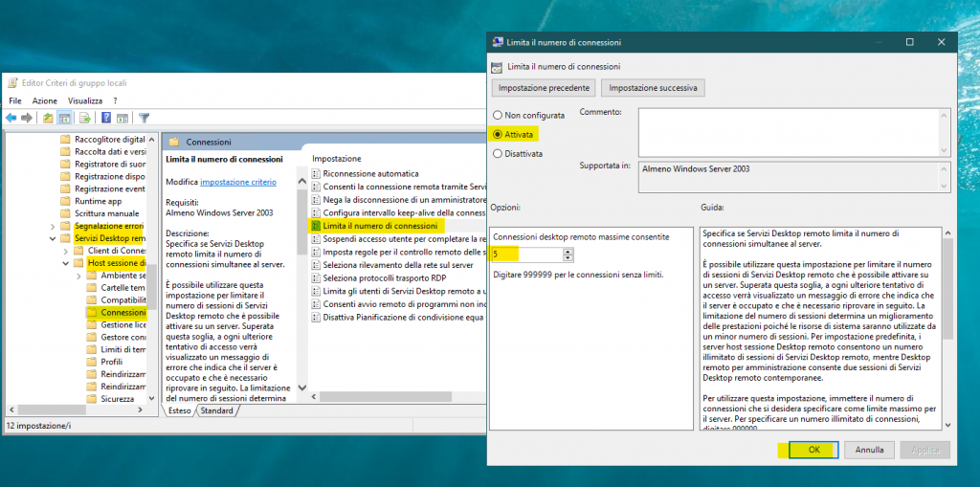Collapse the 'Host sessione' tree node
Screen dimensions: 980x487
tap(67, 262)
